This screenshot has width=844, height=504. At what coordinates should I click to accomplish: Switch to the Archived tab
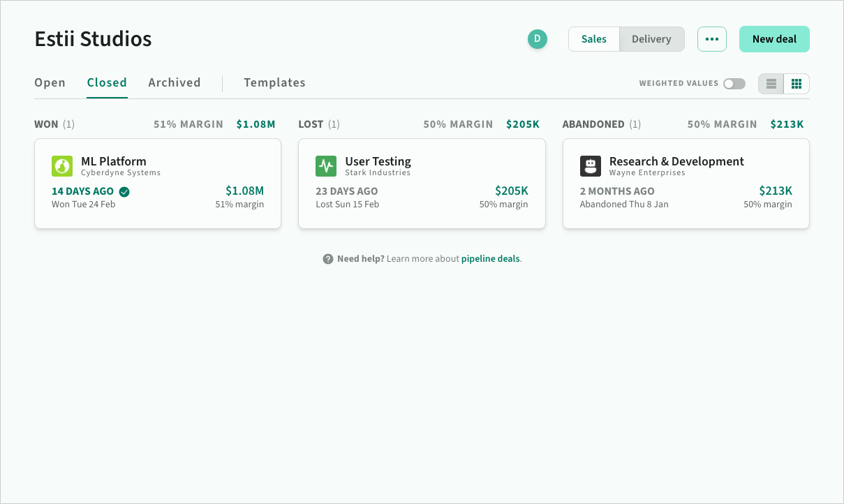pyautogui.click(x=175, y=82)
